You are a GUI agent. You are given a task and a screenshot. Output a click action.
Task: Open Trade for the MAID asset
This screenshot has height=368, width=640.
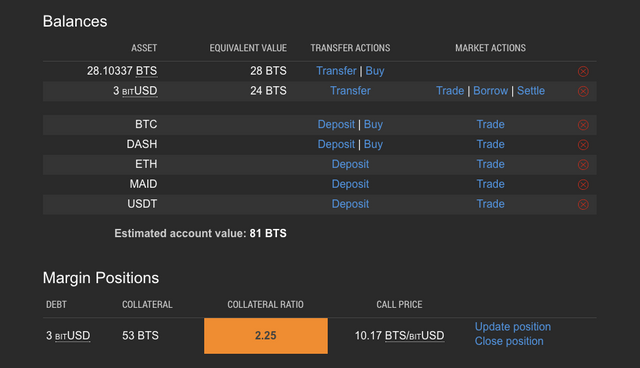(490, 184)
